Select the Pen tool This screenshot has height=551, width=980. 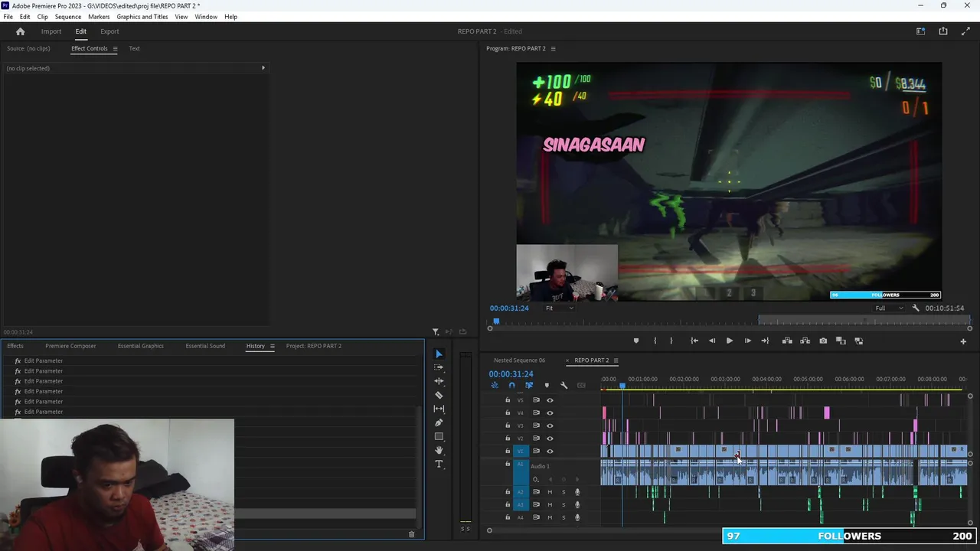pyautogui.click(x=439, y=422)
